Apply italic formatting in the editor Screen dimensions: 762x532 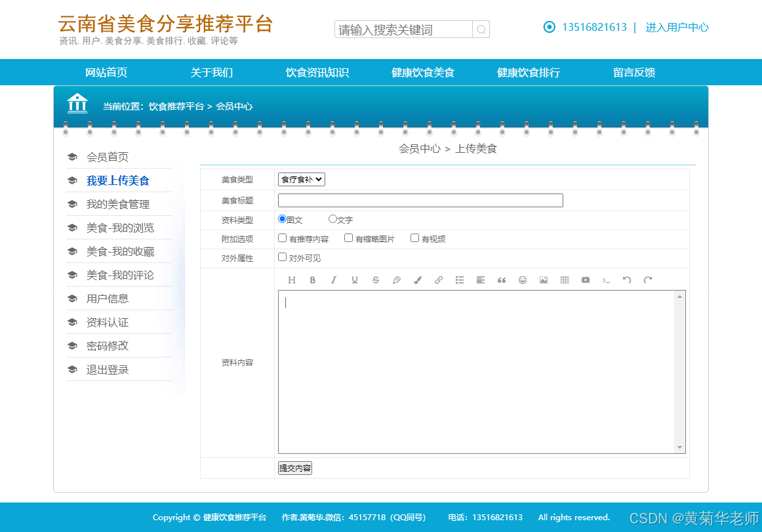(334, 280)
